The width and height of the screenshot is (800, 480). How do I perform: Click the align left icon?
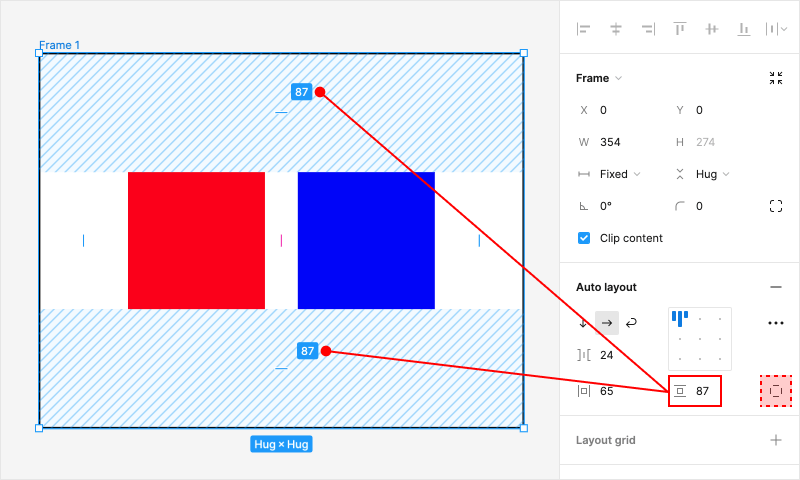point(584,29)
